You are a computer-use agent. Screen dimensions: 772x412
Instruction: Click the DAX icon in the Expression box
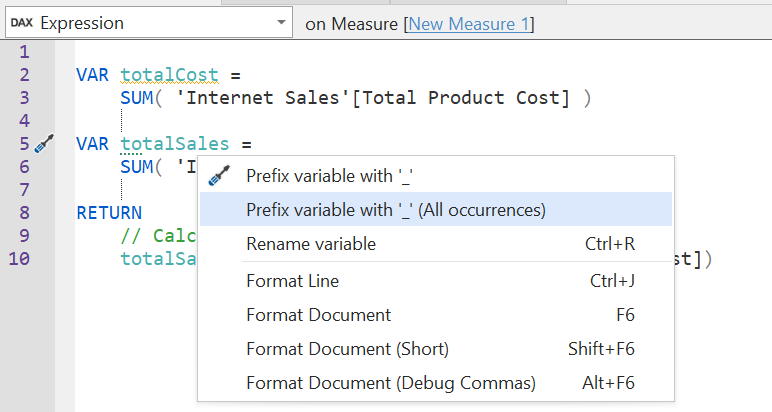point(21,23)
